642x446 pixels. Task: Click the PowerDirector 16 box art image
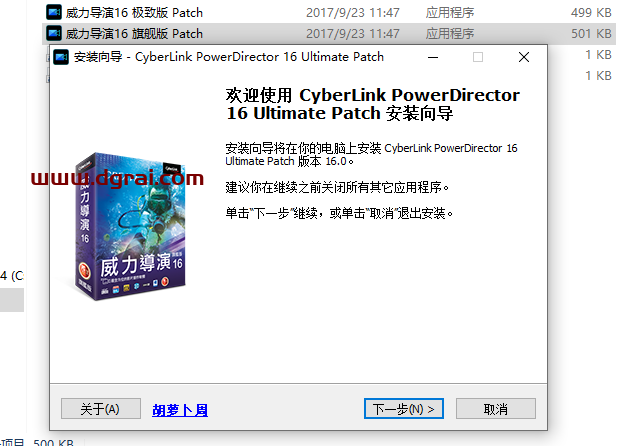pos(130,226)
